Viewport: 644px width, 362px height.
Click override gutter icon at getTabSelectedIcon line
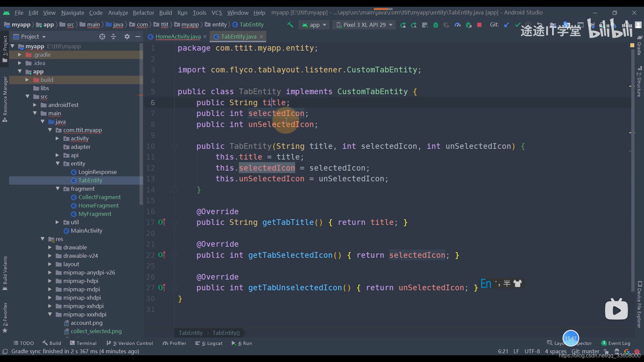click(162, 255)
